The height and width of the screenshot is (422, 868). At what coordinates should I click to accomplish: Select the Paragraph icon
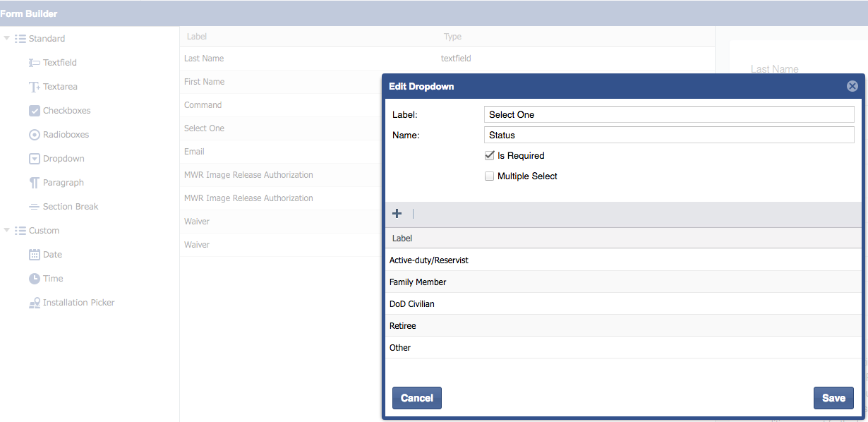pos(34,183)
